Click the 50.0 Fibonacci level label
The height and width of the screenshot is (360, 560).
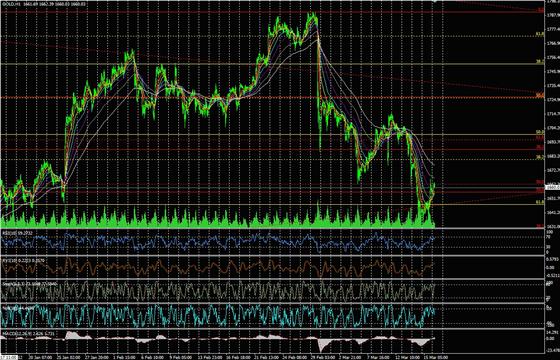pyautogui.click(x=540, y=132)
